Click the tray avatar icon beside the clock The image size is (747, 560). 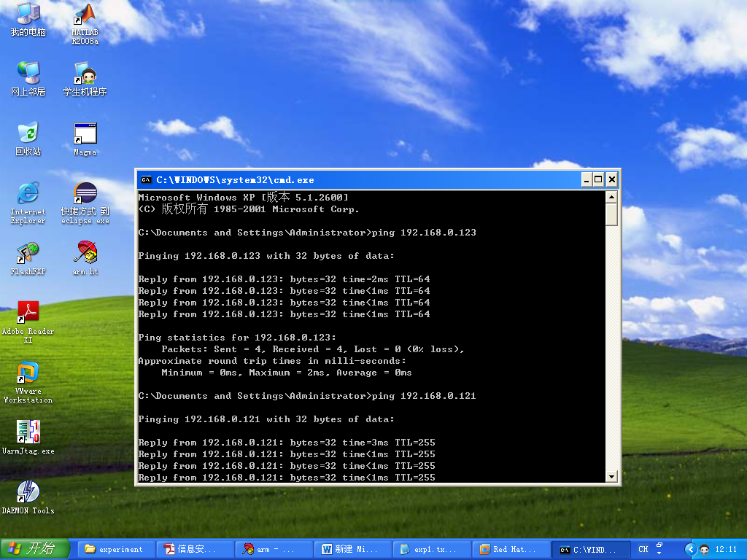coord(705,550)
